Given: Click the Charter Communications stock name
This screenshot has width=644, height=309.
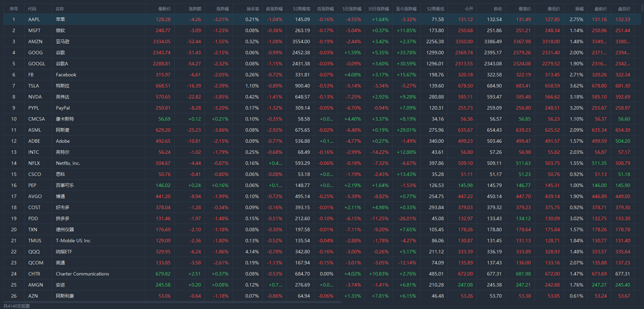Looking at the screenshot, I should click(x=82, y=274).
